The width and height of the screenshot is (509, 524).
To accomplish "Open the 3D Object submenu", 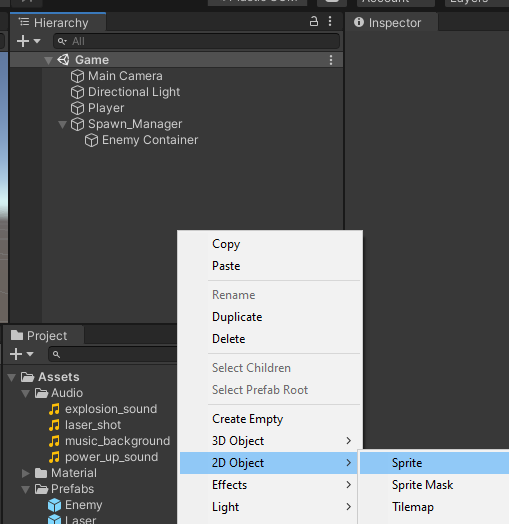I will click(x=270, y=441).
